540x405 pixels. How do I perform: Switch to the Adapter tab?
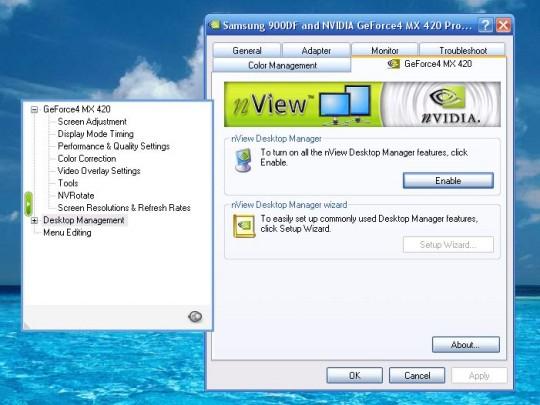(x=316, y=51)
